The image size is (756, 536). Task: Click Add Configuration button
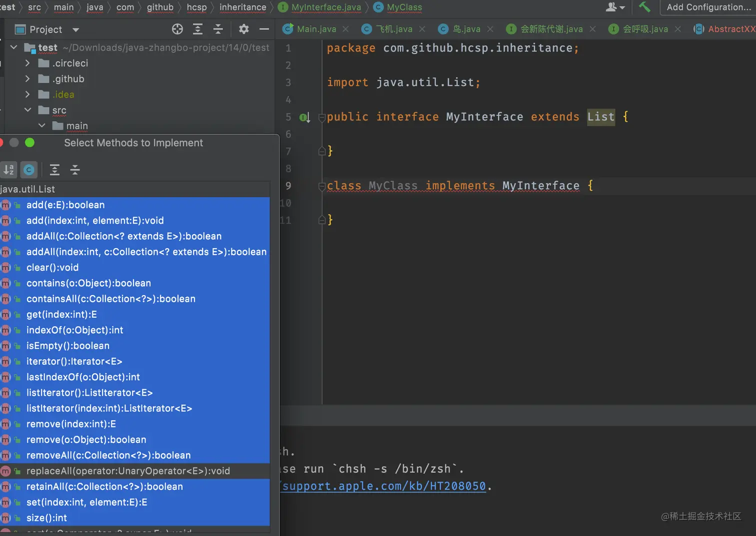coord(708,7)
